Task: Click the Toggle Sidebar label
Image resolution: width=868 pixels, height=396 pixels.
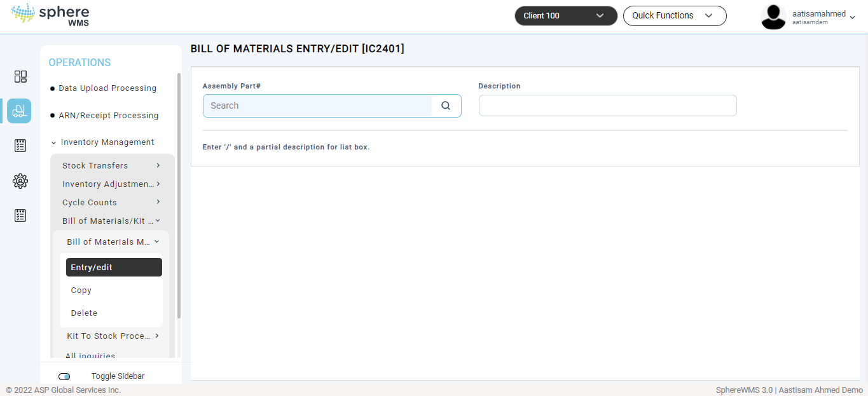Action: 118,376
